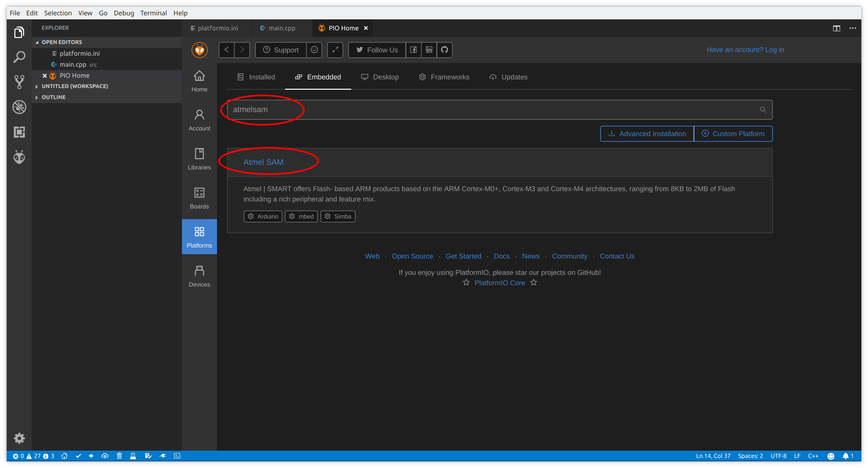
Task: Switch to the Updates tab
Action: pos(508,77)
